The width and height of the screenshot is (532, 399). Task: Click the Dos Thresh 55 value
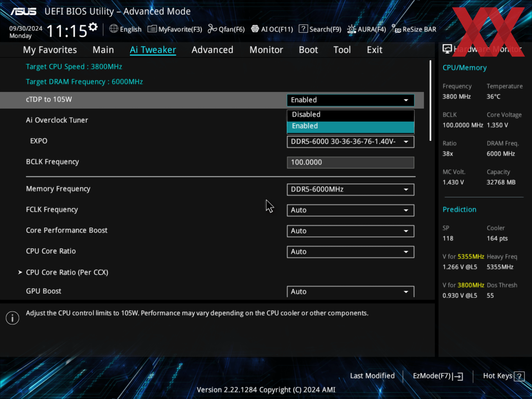click(x=490, y=296)
